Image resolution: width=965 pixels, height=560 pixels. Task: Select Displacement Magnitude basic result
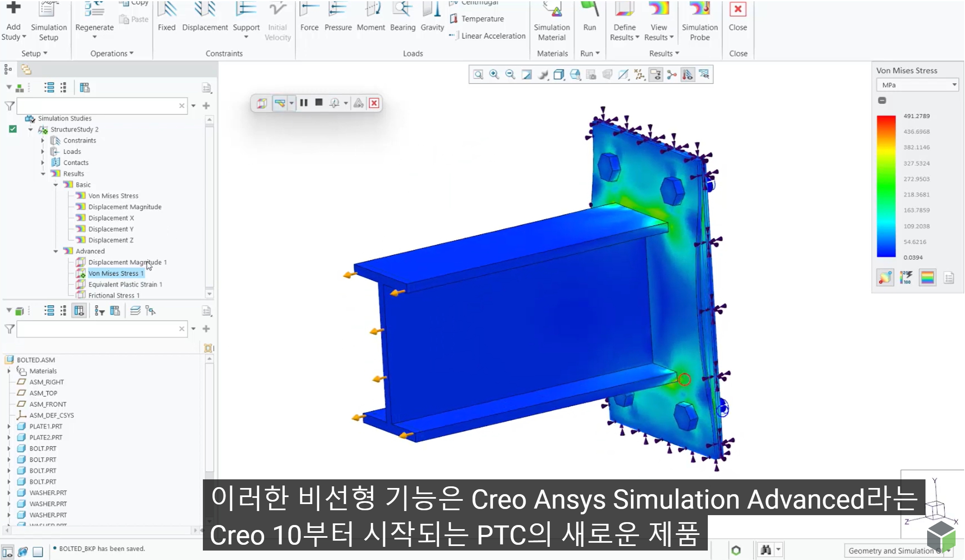(125, 207)
